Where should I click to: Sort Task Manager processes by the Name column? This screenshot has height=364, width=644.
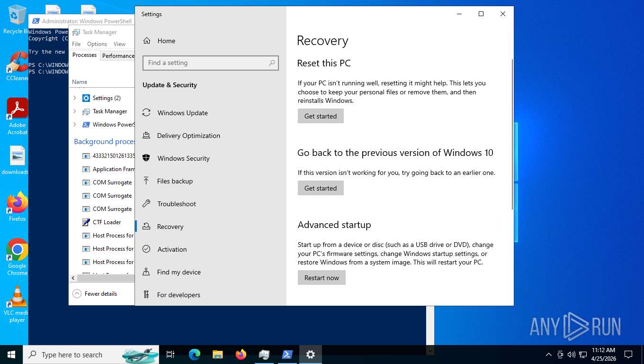80,82
